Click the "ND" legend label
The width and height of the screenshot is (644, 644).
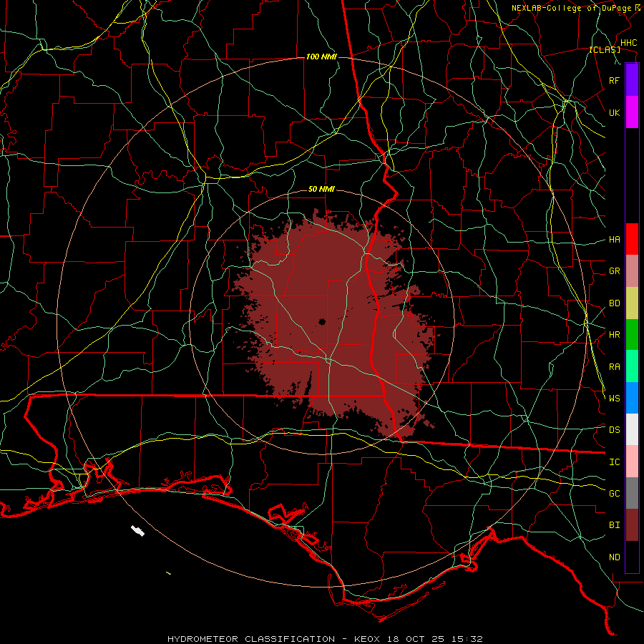tap(615, 557)
